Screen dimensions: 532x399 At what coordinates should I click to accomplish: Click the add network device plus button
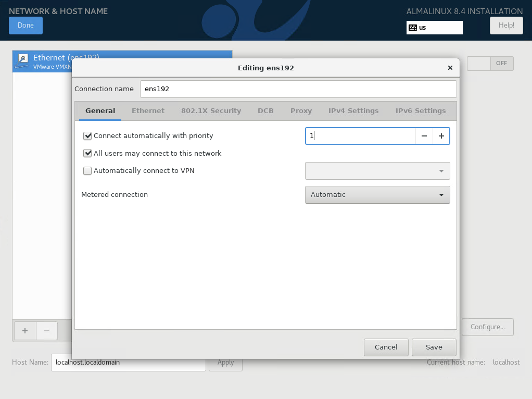click(x=25, y=330)
